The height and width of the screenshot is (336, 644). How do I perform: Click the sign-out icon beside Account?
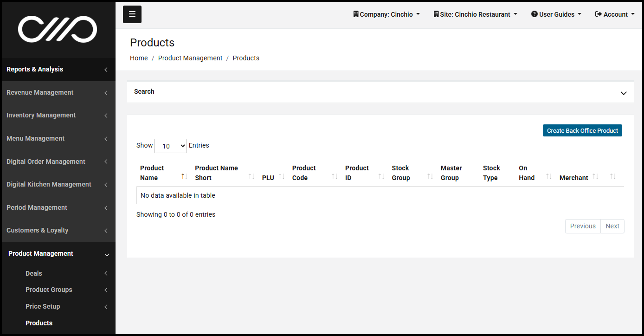point(599,14)
